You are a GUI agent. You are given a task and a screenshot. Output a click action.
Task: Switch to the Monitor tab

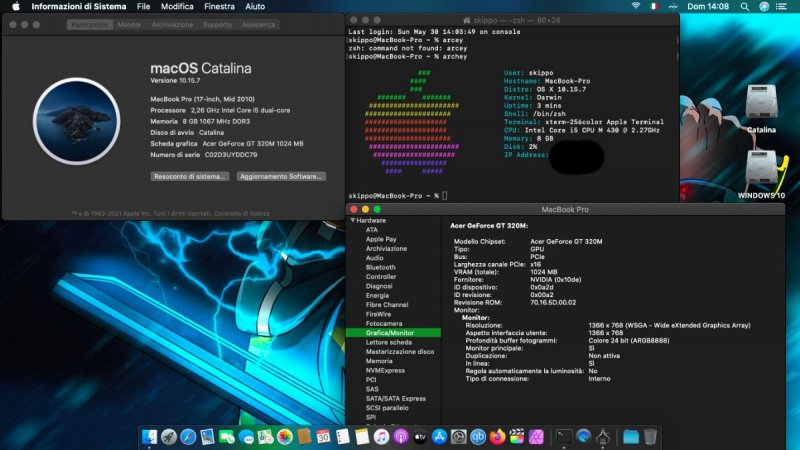(129, 24)
